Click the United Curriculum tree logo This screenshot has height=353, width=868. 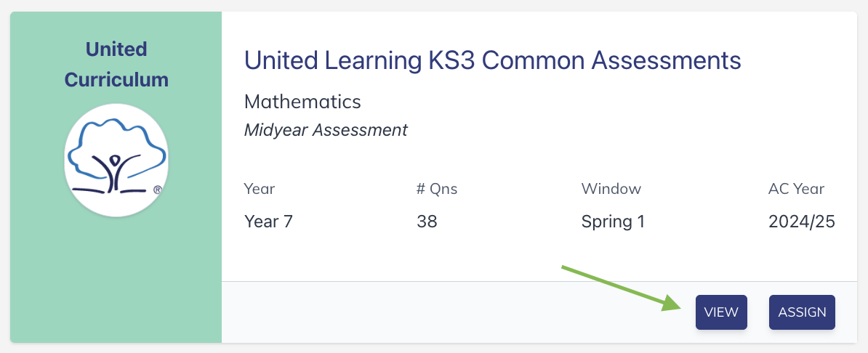click(x=116, y=160)
